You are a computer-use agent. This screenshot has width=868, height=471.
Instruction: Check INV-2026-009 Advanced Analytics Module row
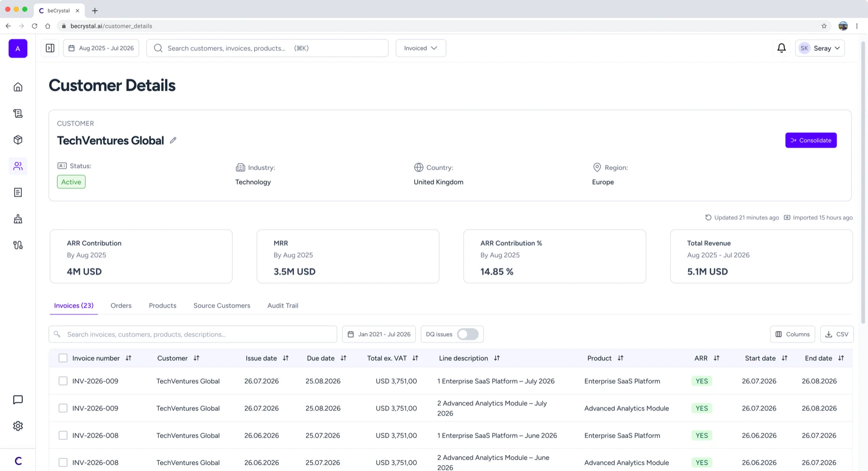pyautogui.click(x=63, y=408)
